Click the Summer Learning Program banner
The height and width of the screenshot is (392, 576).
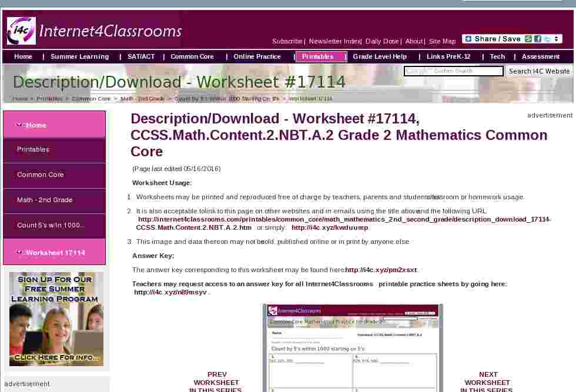coord(56,319)
